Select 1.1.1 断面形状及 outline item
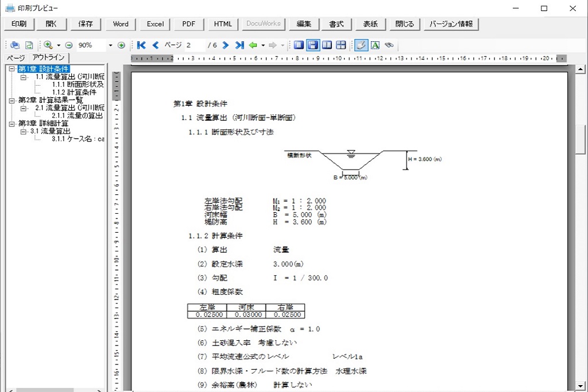The image size is (588, 392). point(78,85)
